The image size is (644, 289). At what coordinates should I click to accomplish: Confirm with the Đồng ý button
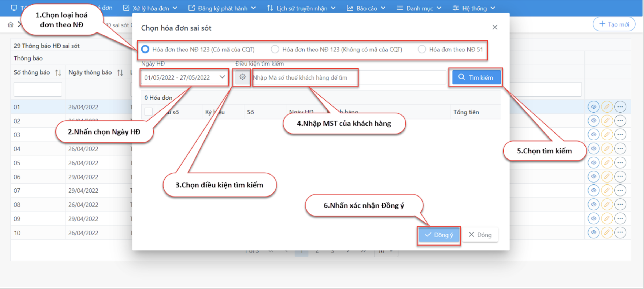pos(439,235)
